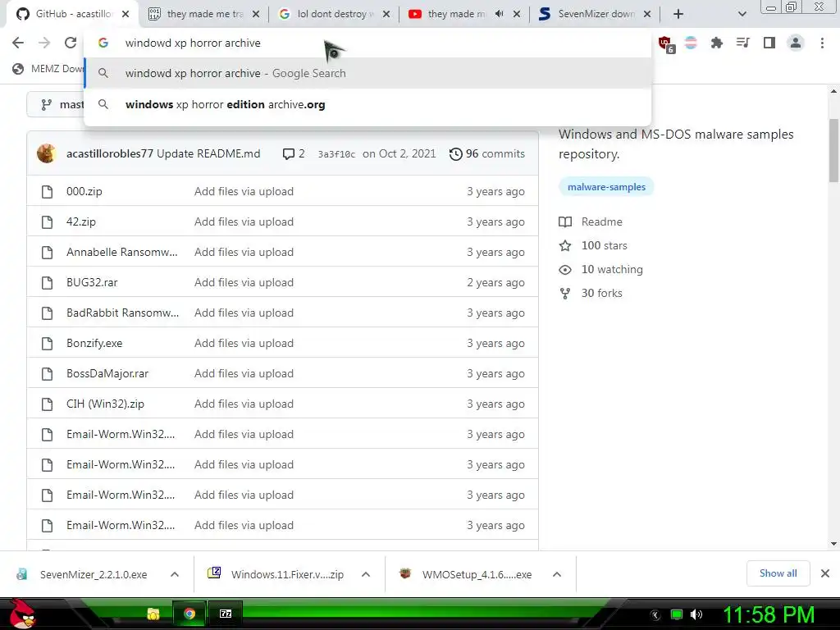Click the striped flag extension icon
This screenshot has width=840, height=630.
point(691,43)
